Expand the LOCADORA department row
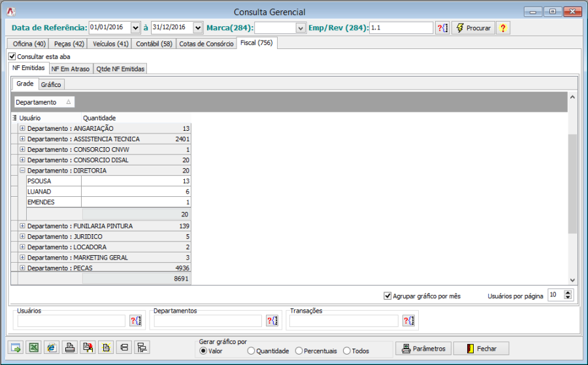This screenshot has width=588, height=365. click(22, 247)
